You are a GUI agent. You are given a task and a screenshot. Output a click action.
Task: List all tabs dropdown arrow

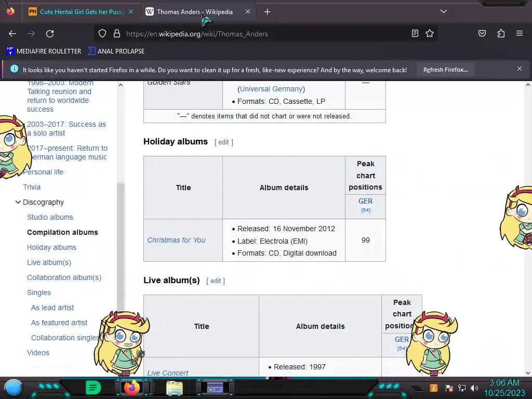[444, 11]
